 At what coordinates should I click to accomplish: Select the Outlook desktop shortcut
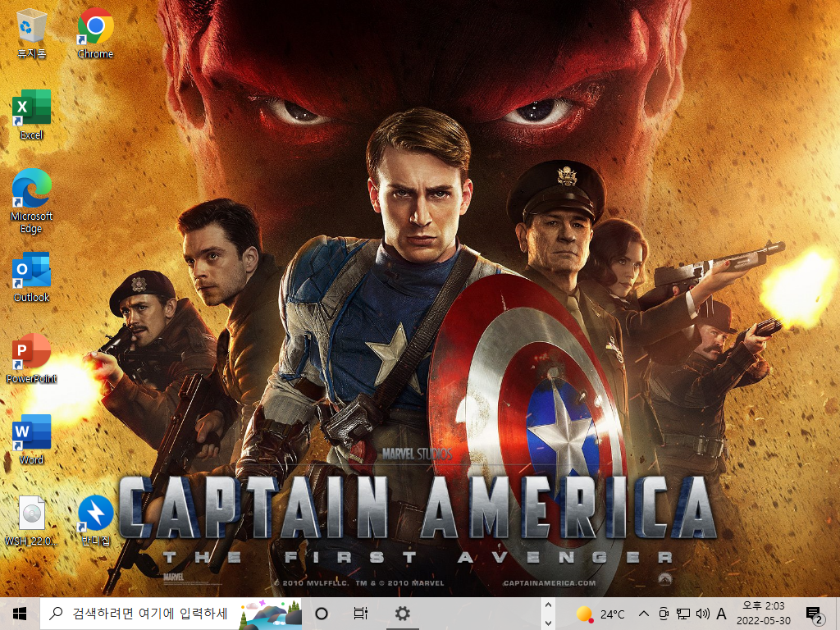[32, 277]
